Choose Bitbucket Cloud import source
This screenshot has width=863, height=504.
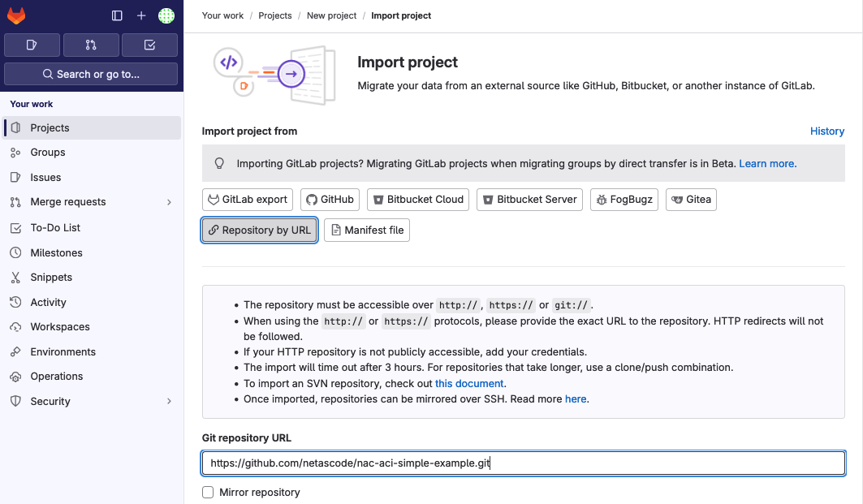point(418,199)
